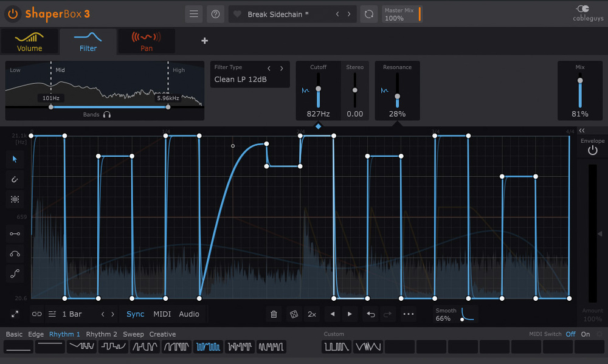Select next preset after Break Sidechain
608x364 pixels.
(x=349, y=15)
